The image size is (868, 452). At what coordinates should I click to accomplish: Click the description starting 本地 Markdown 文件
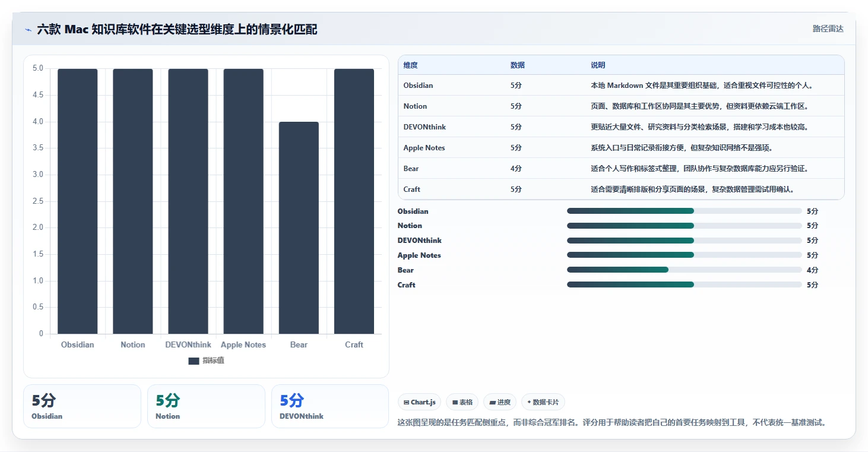pyautogui.click(x=701, y=86)
